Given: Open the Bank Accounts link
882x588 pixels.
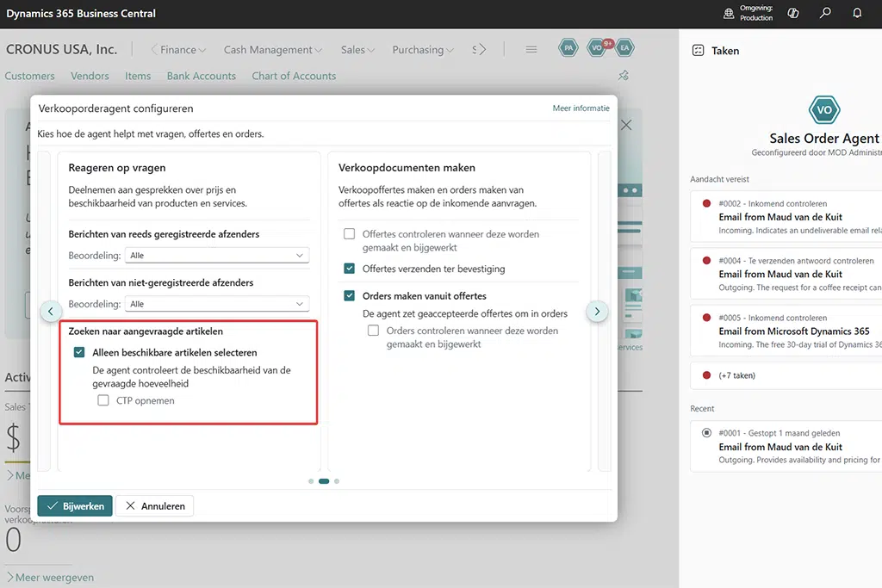Looking at the screenshot, I should [202, 76].
